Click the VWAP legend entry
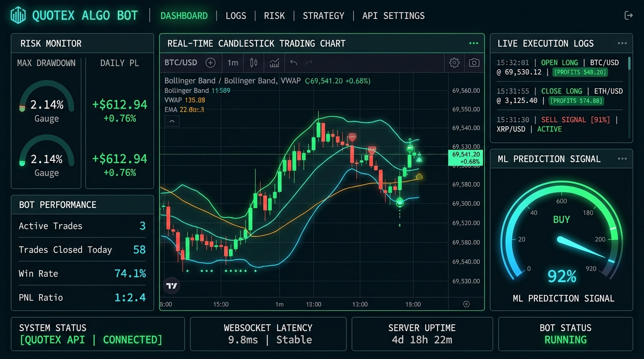The width and height of the screenshot is (644, 359). [x=185, y=100]
